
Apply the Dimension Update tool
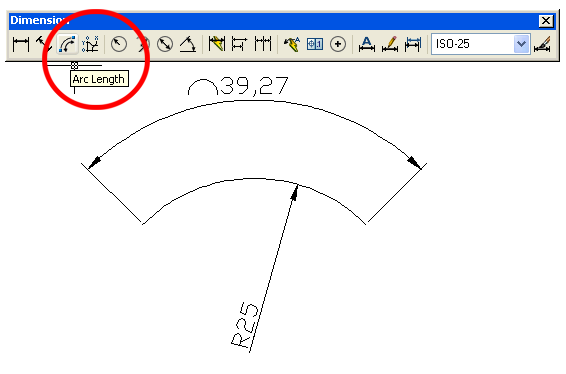click(413, 44)
